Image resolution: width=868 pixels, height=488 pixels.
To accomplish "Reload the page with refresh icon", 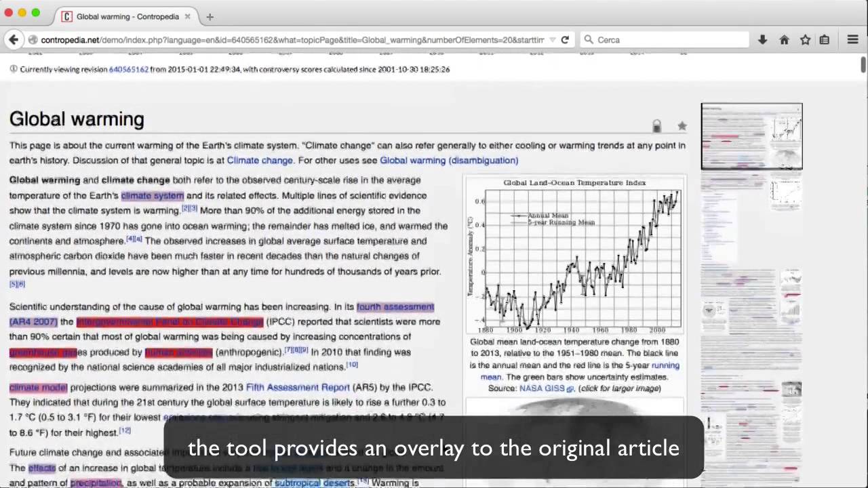I will [565, 40].
